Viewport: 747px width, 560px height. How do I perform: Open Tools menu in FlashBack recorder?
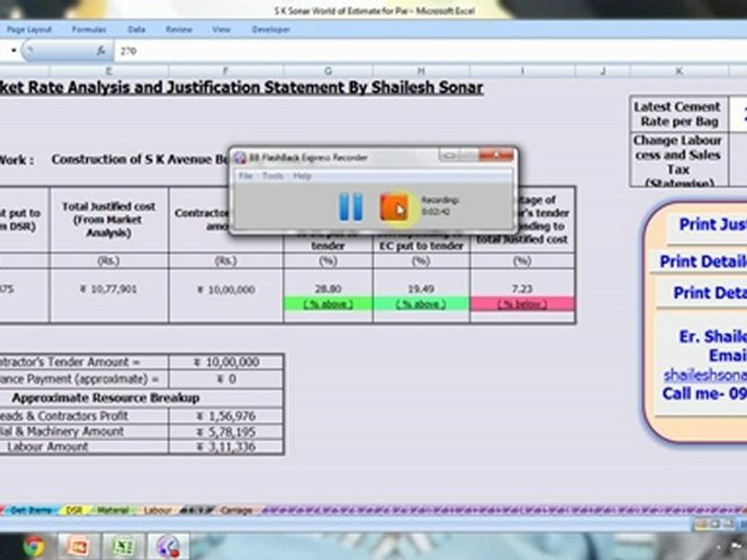click(x=272, y=177)
